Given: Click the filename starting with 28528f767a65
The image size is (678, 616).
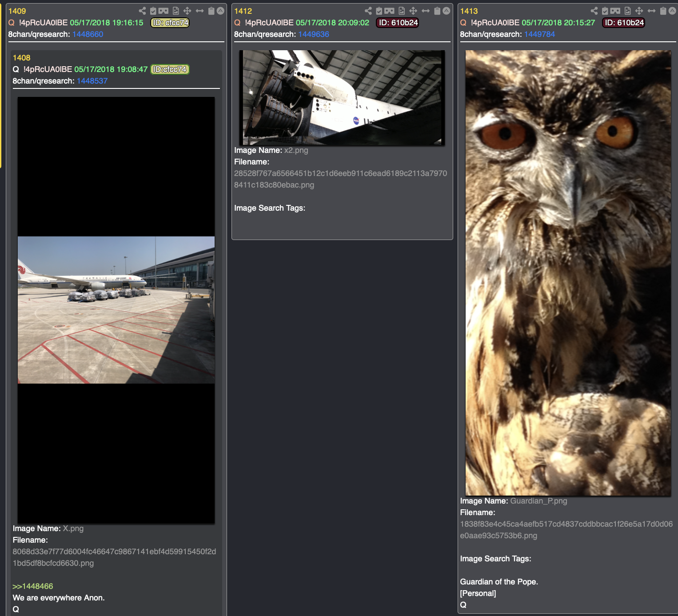Looking at the screenshot, I should click(x=341, y=179).
